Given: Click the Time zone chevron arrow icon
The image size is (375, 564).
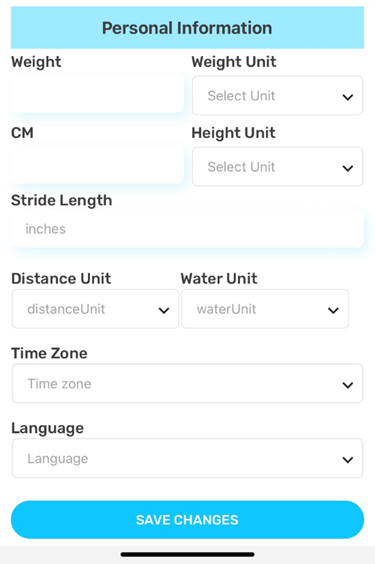Looking at the screenshot, I should [x=348, y=385].
